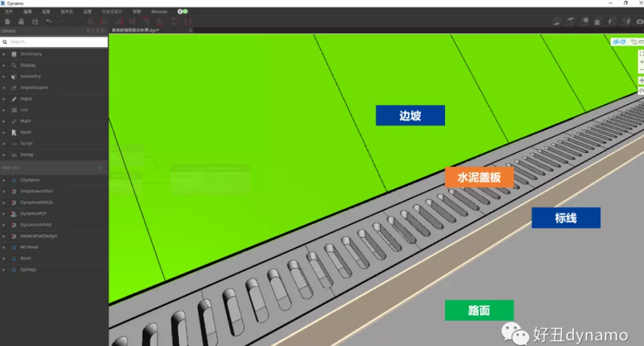The height and width of the screenshot is (346, 644).
Task: Expand the Dictionary library category arrow
Action: 3,54
